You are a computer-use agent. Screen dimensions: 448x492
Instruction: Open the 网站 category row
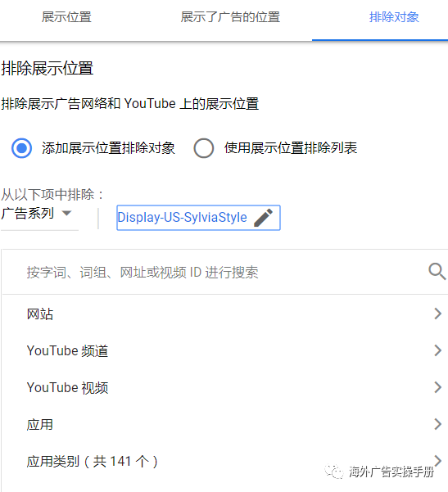225,314
